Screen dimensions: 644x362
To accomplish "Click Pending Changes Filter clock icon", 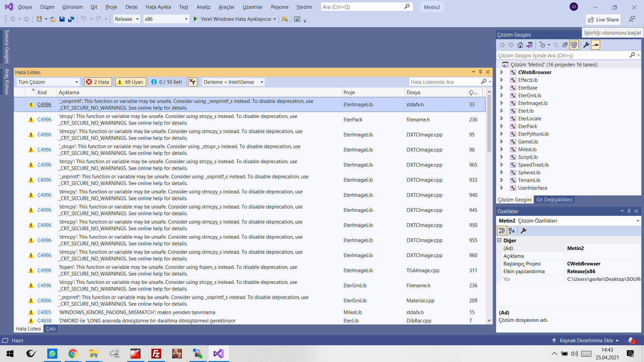I will click(x=542, y=45).
